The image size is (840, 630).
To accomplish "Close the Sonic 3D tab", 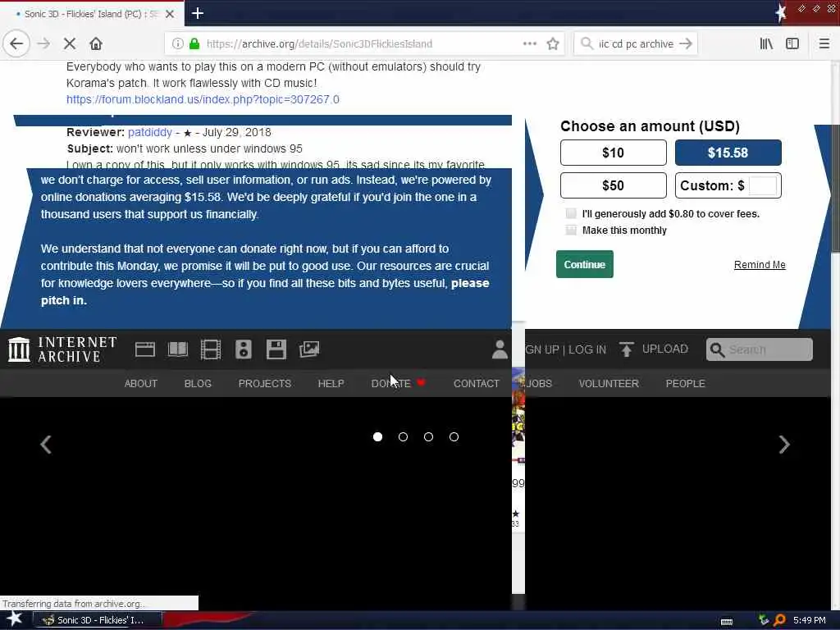I will tap(170, 14).
